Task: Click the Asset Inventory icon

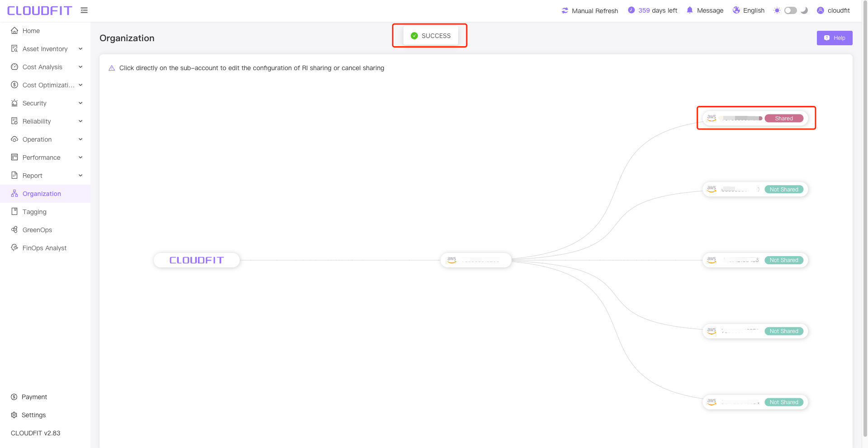Action: click(x=14, y=48)
